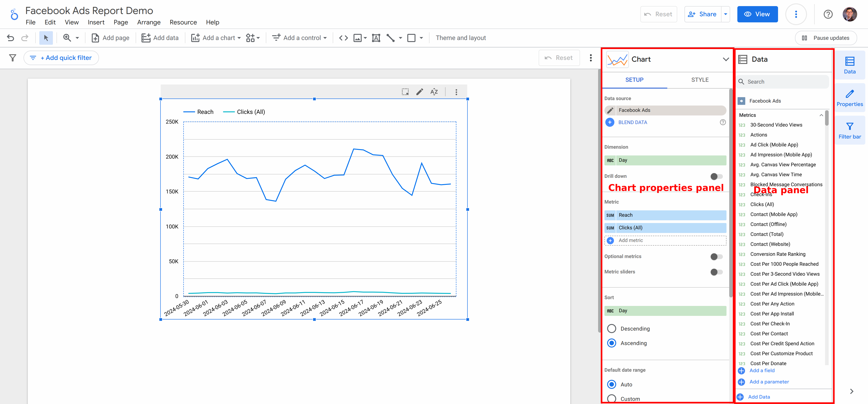Expand the Chart type chevron
The height and width of the screenshot is (404, 868).
point(725,59)
